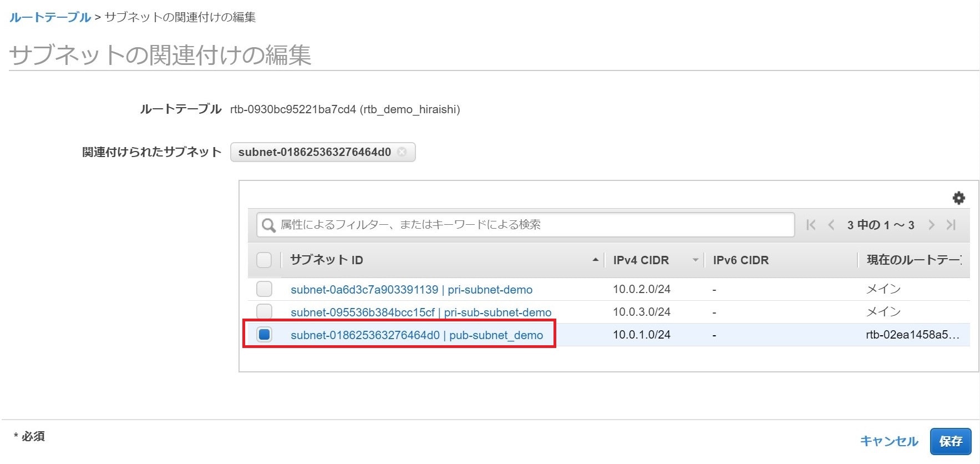Sort by サブネット ID ascending arrow

point(595,260)
